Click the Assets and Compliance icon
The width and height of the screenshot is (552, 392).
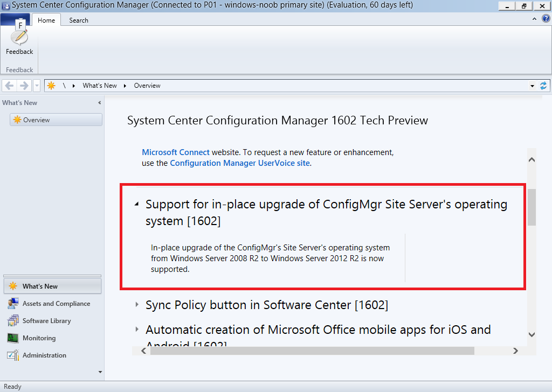[x=13, y=303]
